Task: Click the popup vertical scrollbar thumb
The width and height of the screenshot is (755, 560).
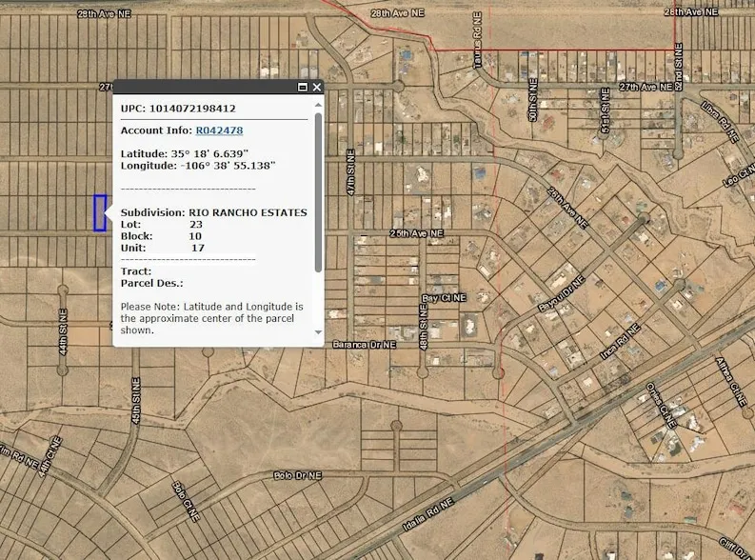Action: 318,190
